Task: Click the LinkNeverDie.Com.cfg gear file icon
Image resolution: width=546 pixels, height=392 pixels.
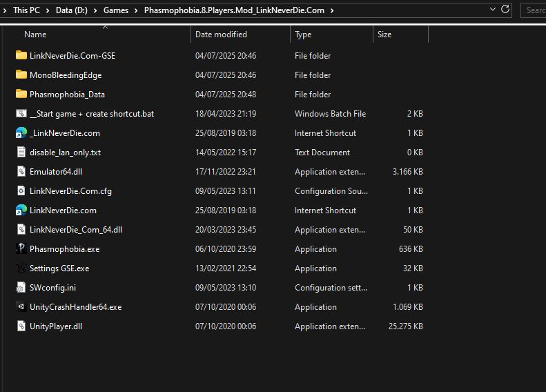Action: tap(21, 190)
